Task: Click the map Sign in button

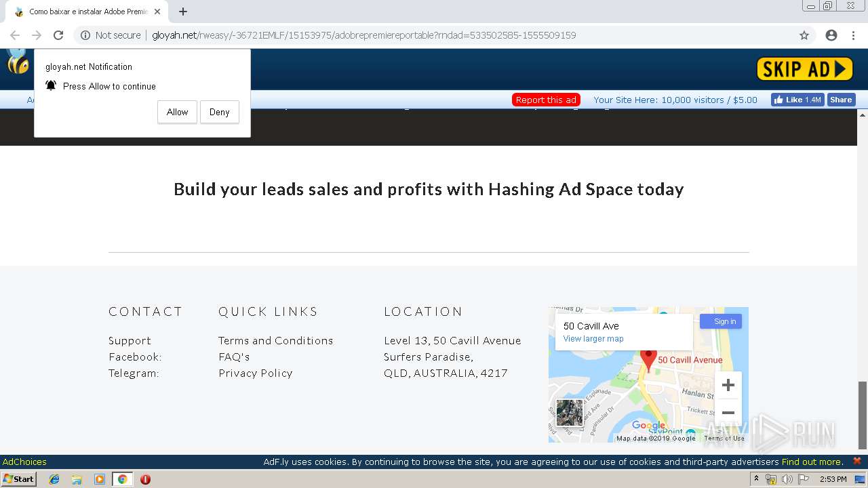Action: point(721,321)
